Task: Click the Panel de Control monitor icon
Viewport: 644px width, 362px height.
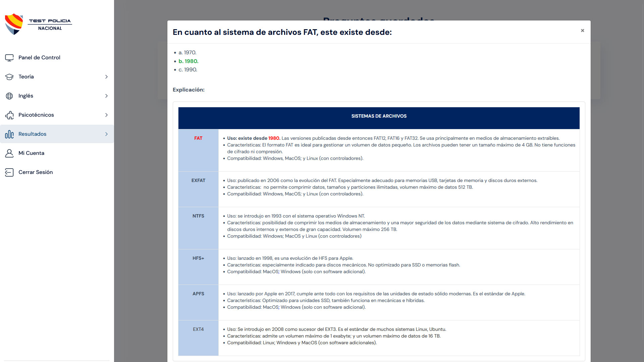Action: [9, 58]
